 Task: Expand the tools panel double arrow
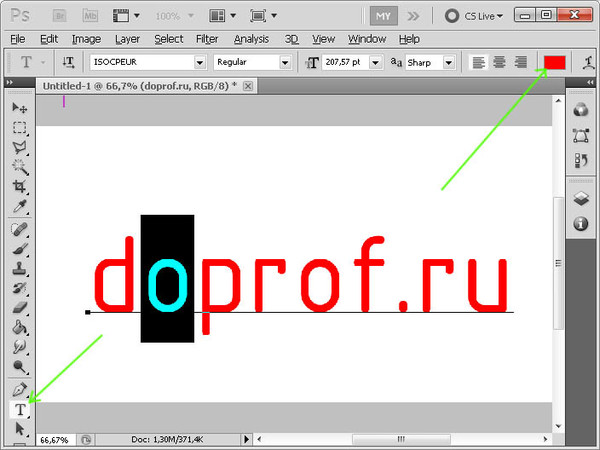click(x=10, y=82)
